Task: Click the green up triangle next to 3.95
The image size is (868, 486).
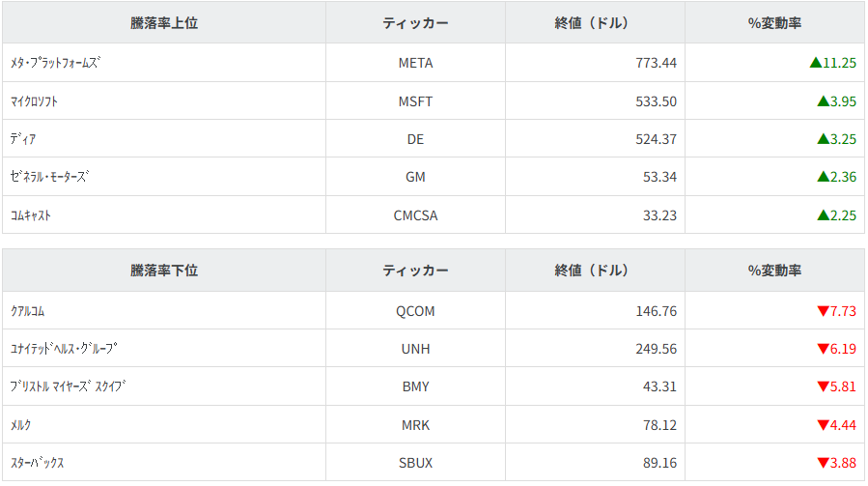Action: tap(823, 100)
